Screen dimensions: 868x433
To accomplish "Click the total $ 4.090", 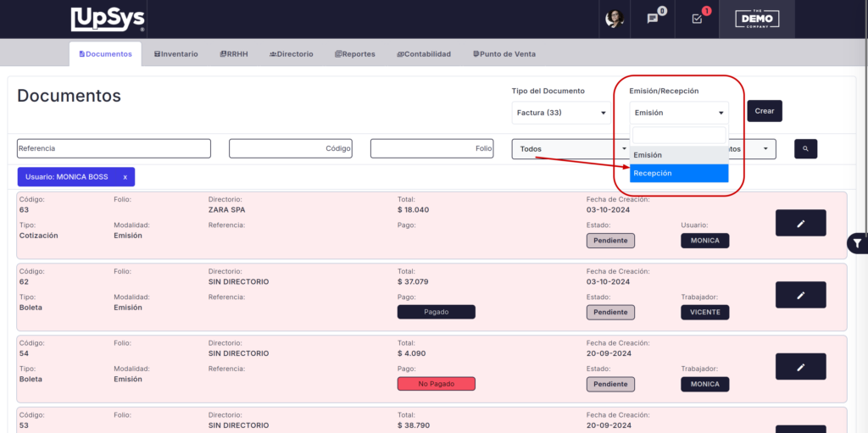I will (411, 353).
